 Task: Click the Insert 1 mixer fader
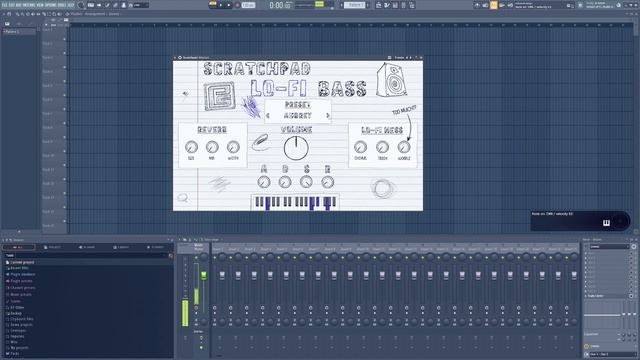pos(222,275)
